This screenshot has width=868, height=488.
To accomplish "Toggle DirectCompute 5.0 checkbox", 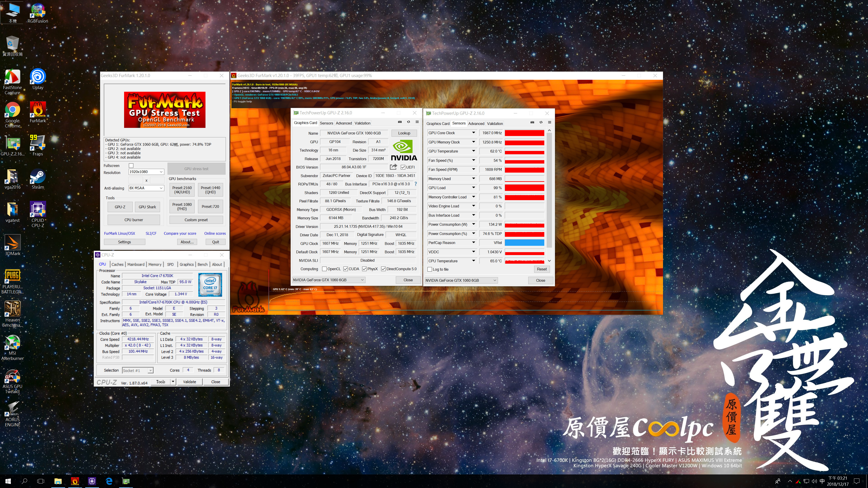I will coord(383,269).
